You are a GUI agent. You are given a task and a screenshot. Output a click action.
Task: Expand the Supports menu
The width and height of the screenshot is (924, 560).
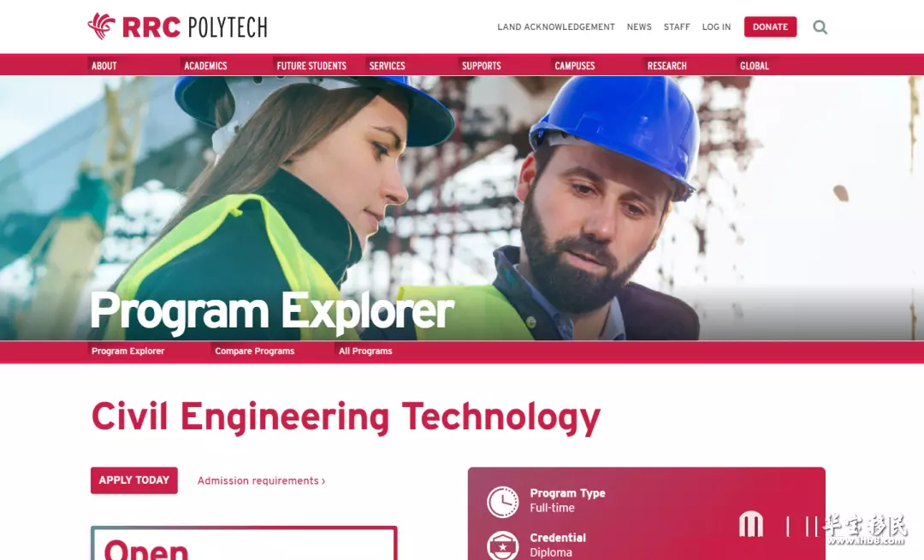(x=482, y=65)
